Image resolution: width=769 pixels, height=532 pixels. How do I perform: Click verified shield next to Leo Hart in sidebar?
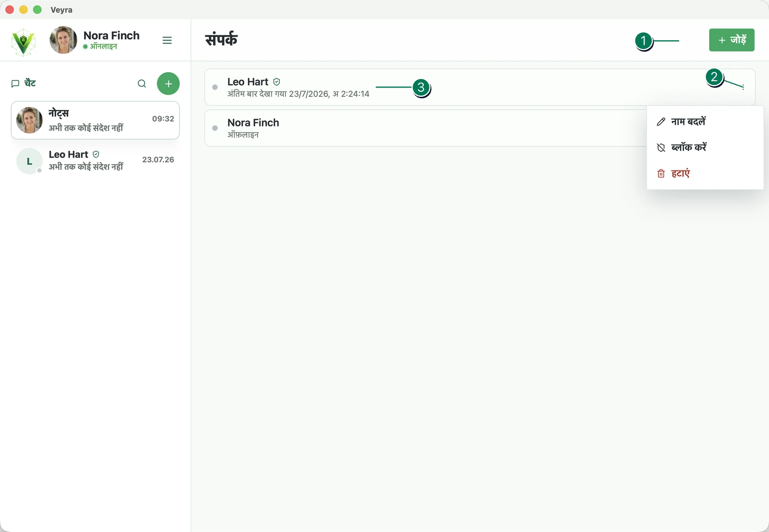pyautogui.click(x=96, y=154)
